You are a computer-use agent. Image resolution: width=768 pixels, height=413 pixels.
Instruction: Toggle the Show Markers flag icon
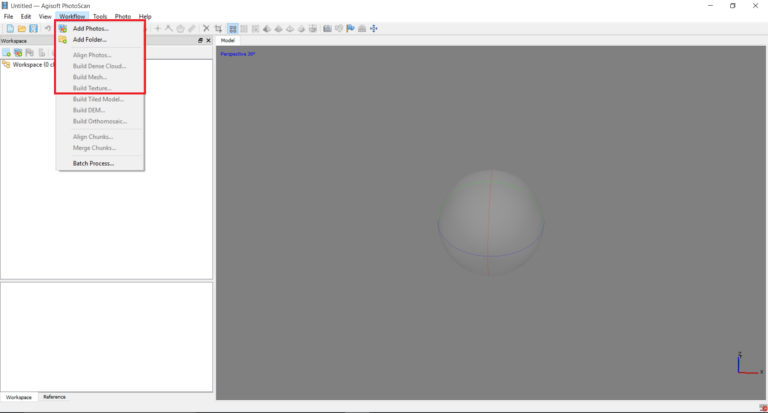(x=350, y=28)
